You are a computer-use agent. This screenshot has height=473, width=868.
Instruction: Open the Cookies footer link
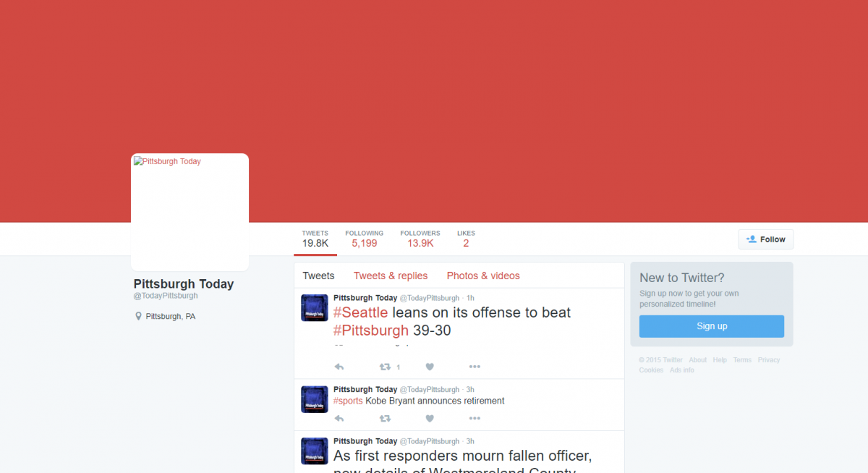click(x=651, y=370)
